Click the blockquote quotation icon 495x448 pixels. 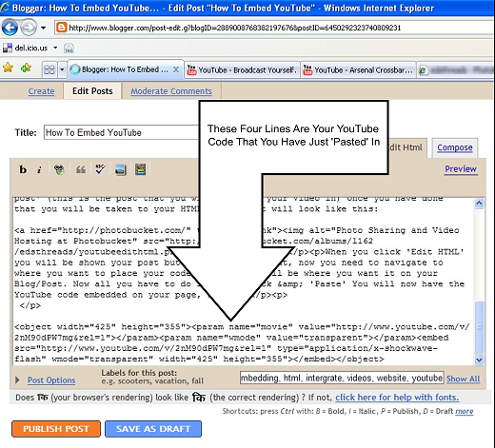(x=81, y=169)
